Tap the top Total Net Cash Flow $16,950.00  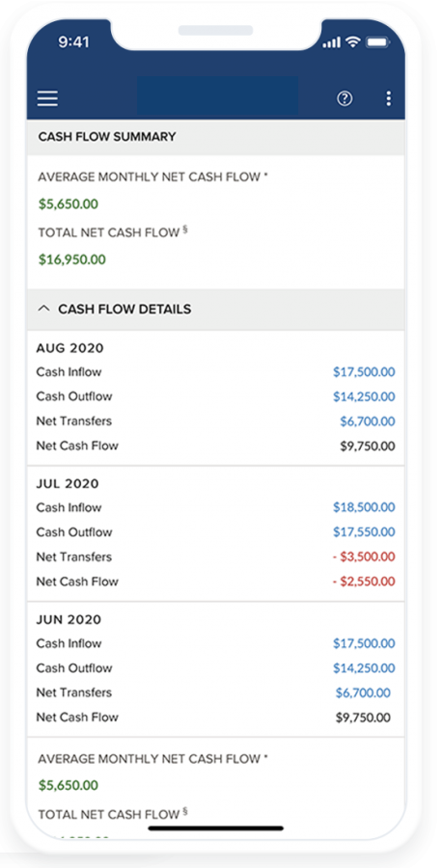72,259
